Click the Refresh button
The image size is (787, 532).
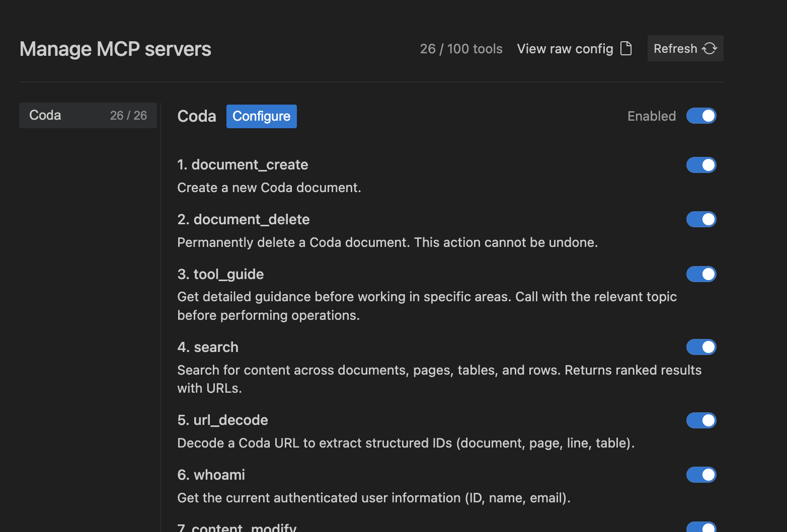point(685,48)
